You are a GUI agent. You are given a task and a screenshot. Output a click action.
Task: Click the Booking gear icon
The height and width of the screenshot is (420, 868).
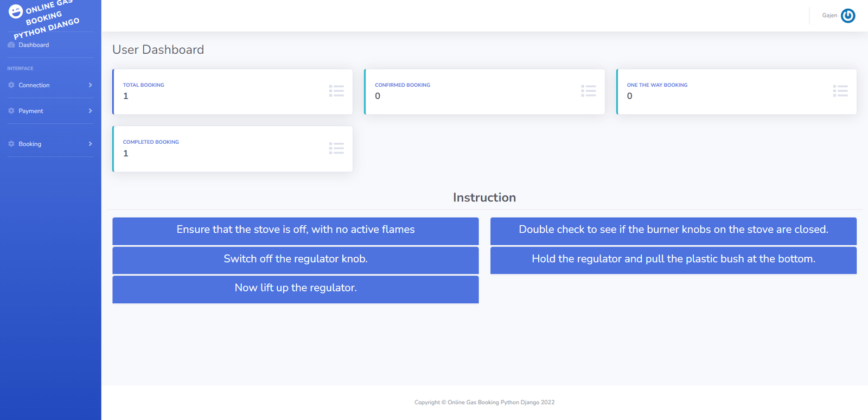(11, 144)
